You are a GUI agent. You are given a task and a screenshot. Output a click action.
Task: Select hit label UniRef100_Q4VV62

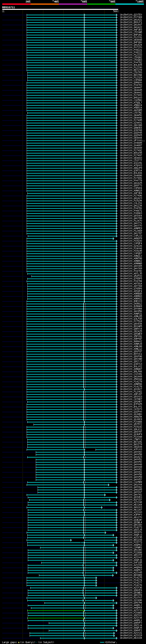click(131, 487)
